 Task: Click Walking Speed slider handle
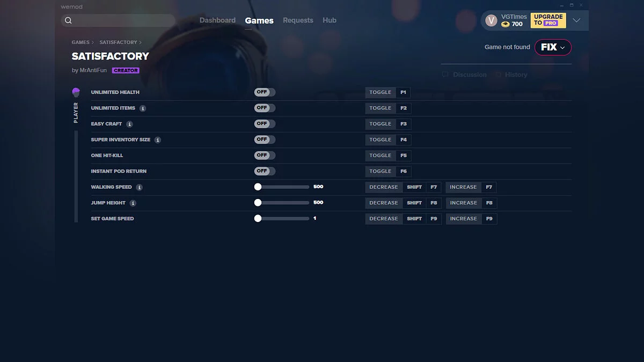258,187
